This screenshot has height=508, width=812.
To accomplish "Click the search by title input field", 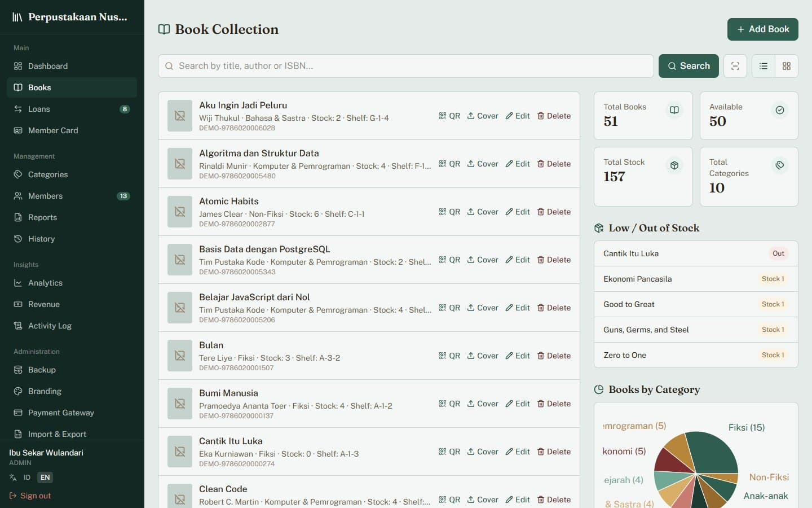I will (406, 66).
